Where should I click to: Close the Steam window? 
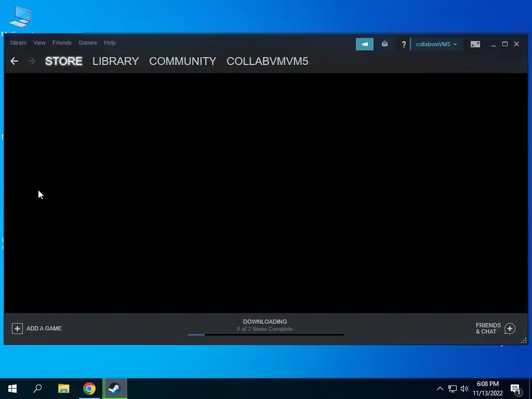[516, 44]
